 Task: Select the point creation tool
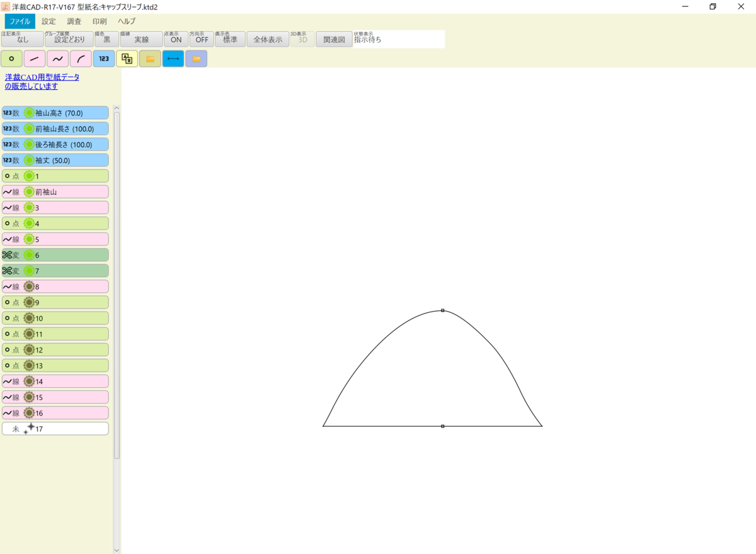point(11,58)
